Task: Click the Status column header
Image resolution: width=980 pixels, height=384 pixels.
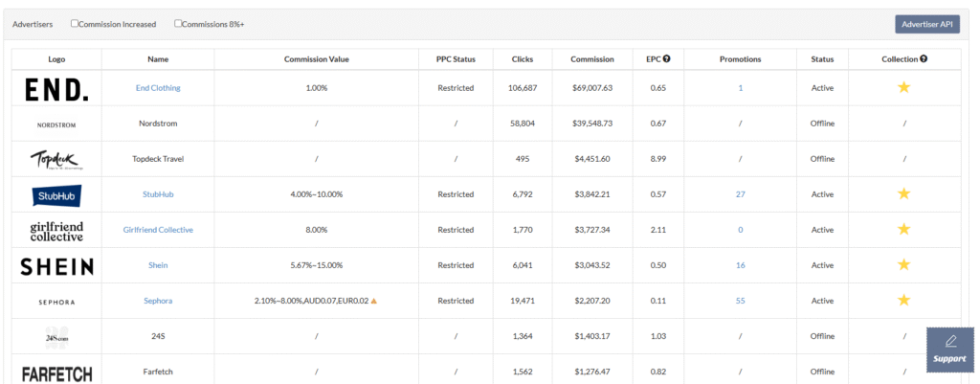Action: [822, 59]
